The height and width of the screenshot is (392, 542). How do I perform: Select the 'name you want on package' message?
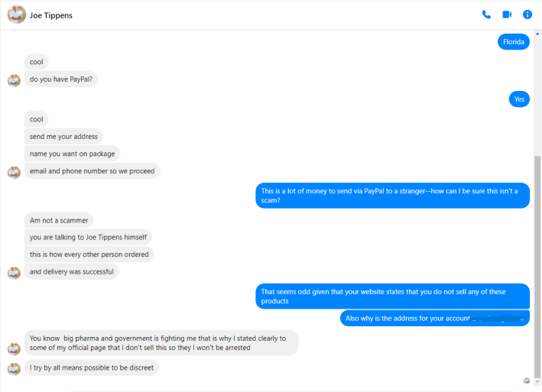tap(72, 154)
